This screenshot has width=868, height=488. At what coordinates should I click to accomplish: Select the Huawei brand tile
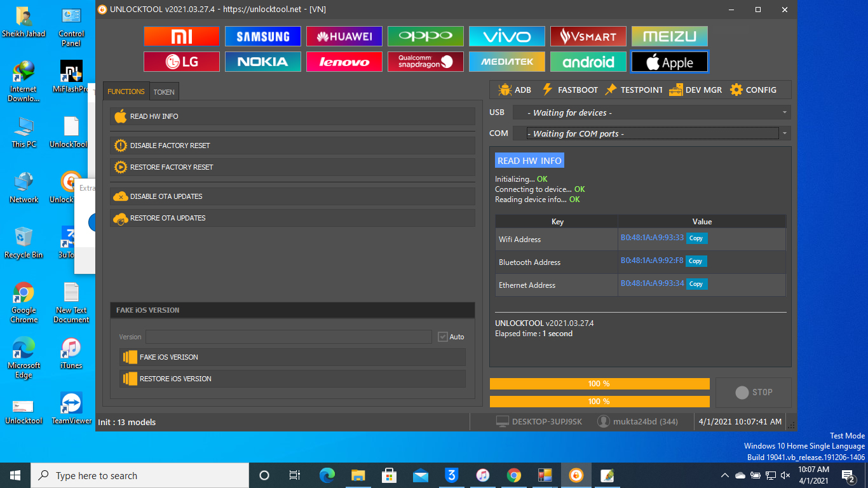(344, 36)
